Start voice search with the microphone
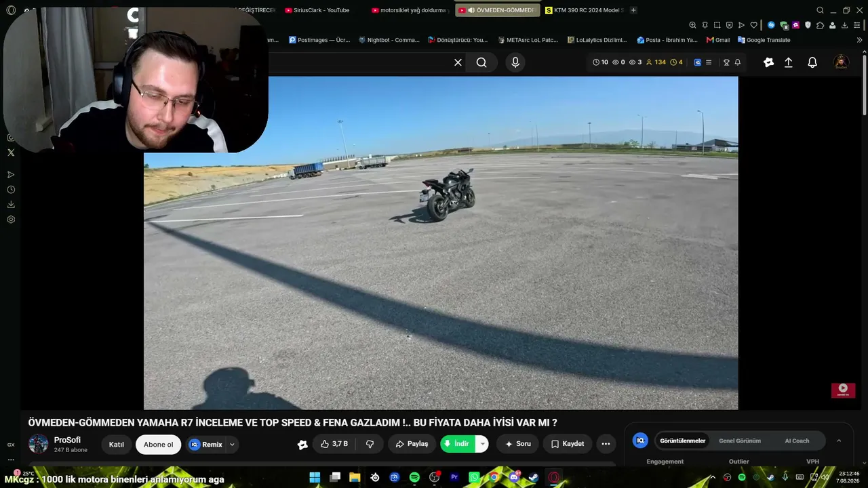 pyautogui.click(x=515, y=62)
